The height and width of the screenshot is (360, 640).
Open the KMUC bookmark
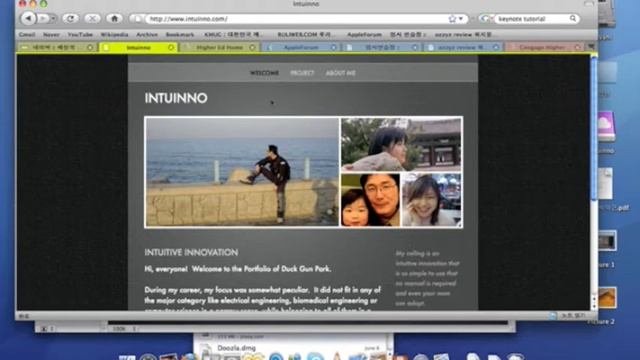[232, 35]
